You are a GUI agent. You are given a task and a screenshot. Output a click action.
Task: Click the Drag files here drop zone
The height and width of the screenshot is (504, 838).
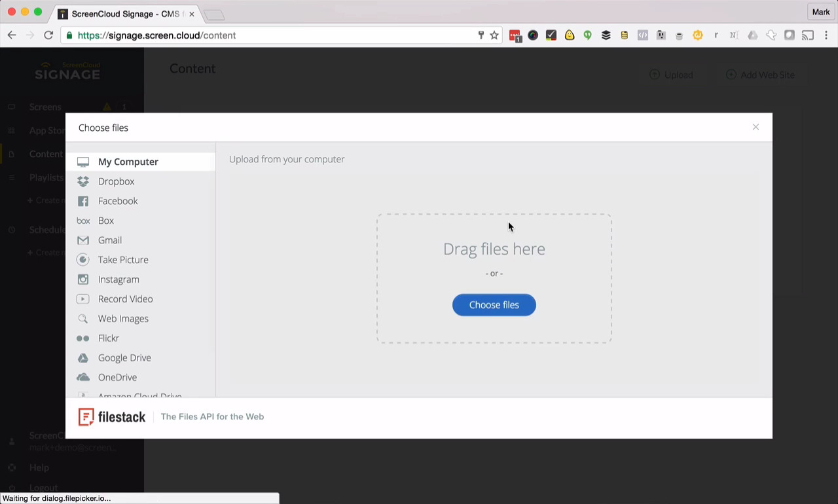click(494, 278)
